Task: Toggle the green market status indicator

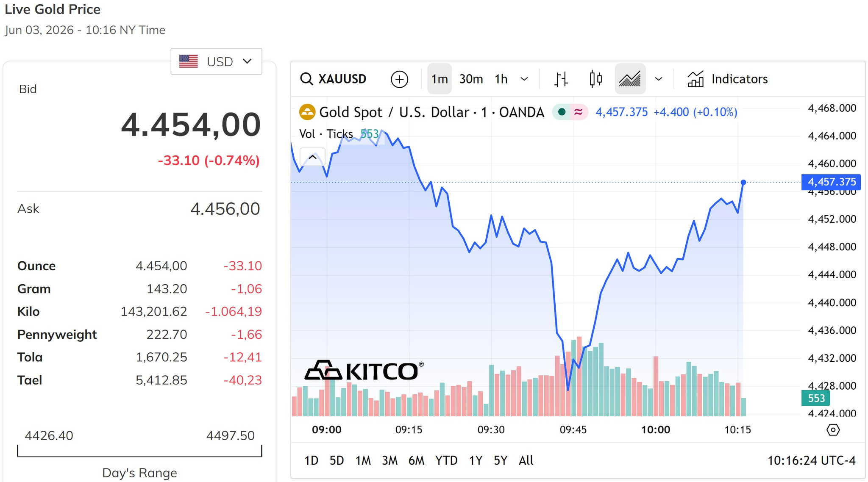Action: click(562, 112)
